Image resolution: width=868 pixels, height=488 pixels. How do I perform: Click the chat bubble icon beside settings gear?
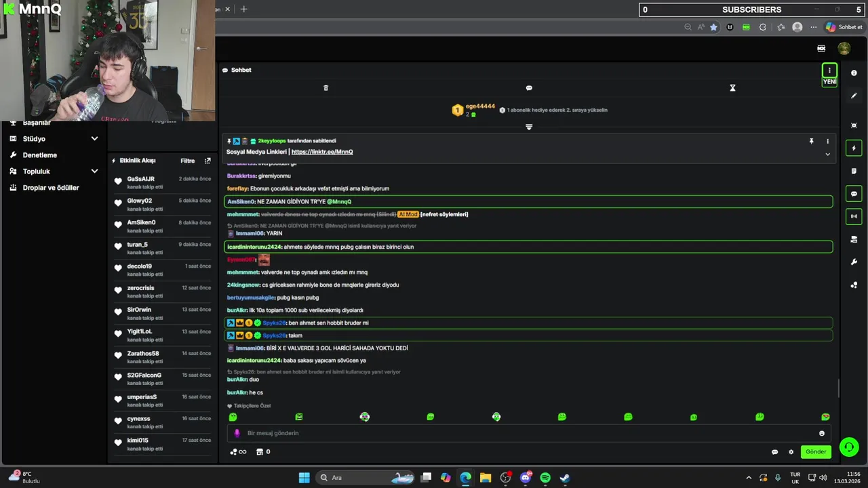(x=774, y=452)
